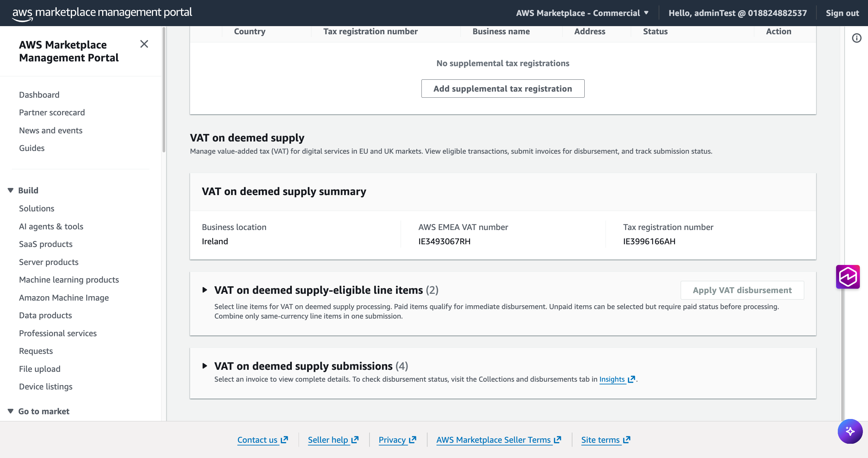Open Machine learning products
The height and width of the screenshot is (458, 868).
pyautogui.click(x=69, y=280)
